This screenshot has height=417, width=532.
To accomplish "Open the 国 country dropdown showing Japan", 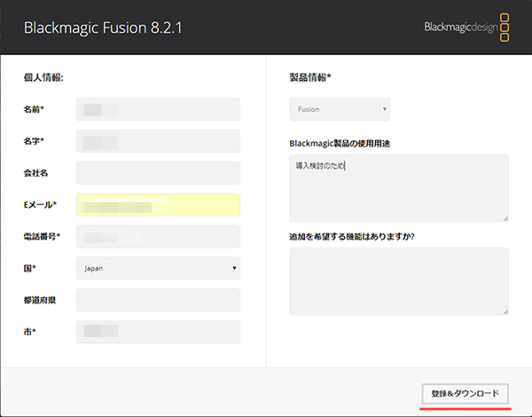I will [159, 268].
